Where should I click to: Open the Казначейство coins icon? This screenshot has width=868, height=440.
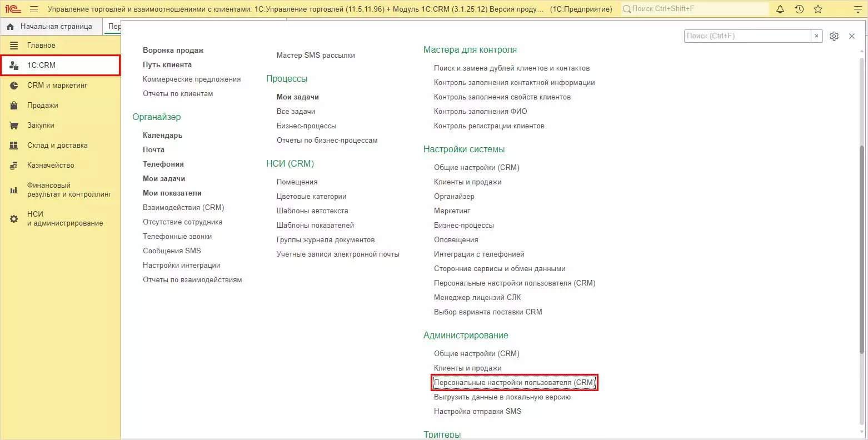pos(14,166)
